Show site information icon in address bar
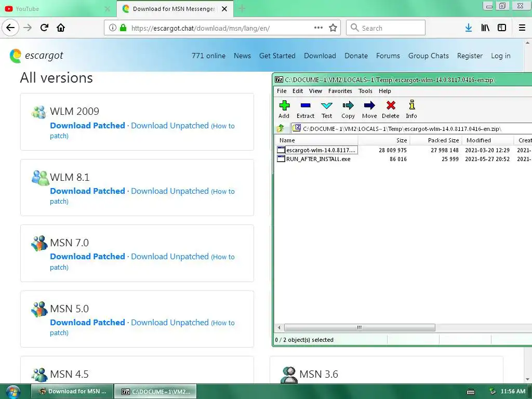Image resolution: width=532 pixels, height=399 pixels. (113, 28)
